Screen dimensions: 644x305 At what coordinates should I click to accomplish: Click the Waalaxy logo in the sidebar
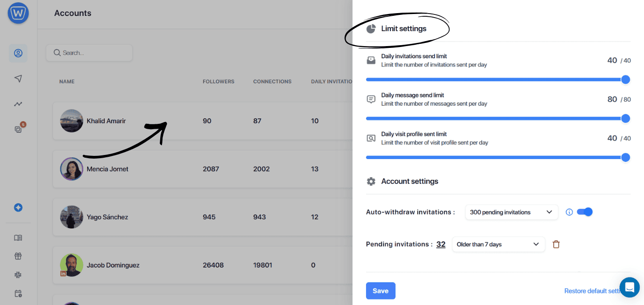(18, 13)
